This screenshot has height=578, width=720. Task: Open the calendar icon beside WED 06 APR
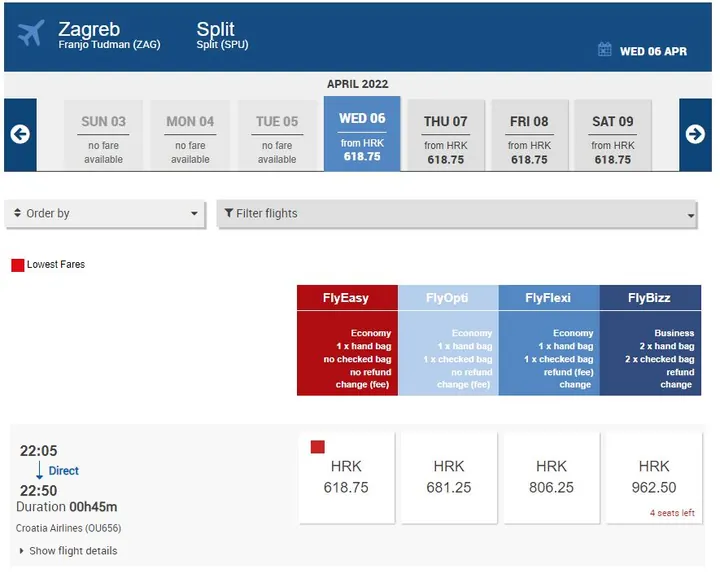pos(604,49)
